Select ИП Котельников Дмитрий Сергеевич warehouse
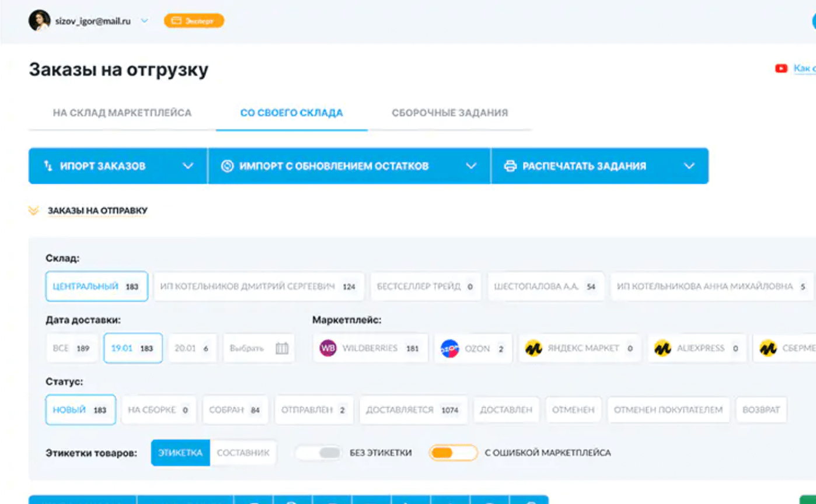This screenshot has width=816, height=504. 259,286
